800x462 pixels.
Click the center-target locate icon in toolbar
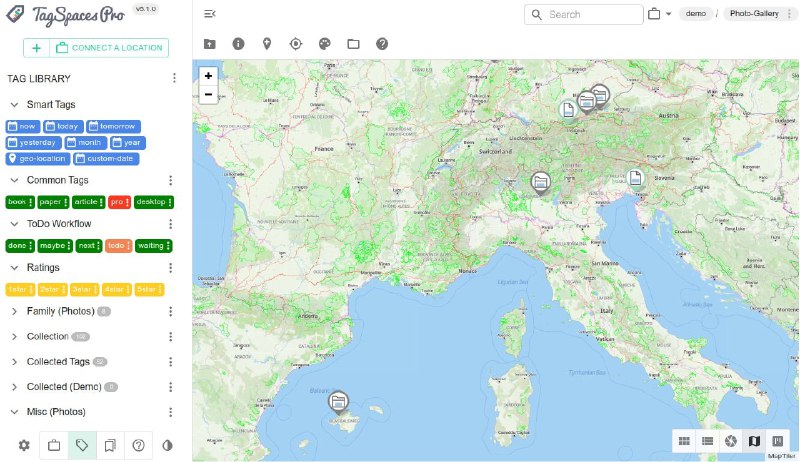point(296,44)
